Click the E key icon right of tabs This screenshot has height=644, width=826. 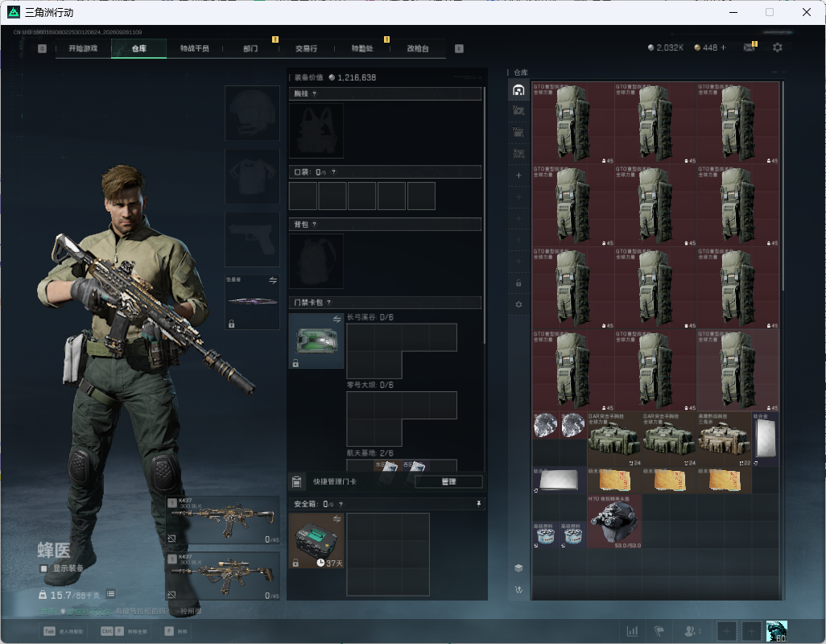[460, 48]
